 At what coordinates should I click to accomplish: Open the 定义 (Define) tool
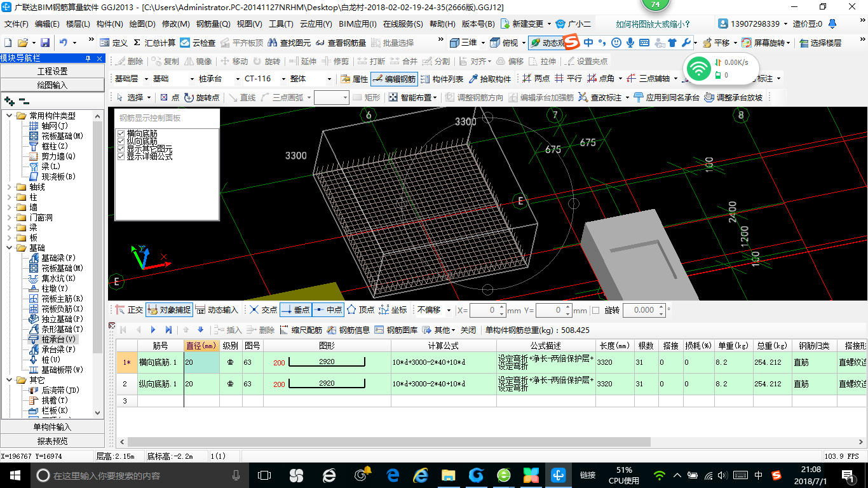click(x=114, y=43)
